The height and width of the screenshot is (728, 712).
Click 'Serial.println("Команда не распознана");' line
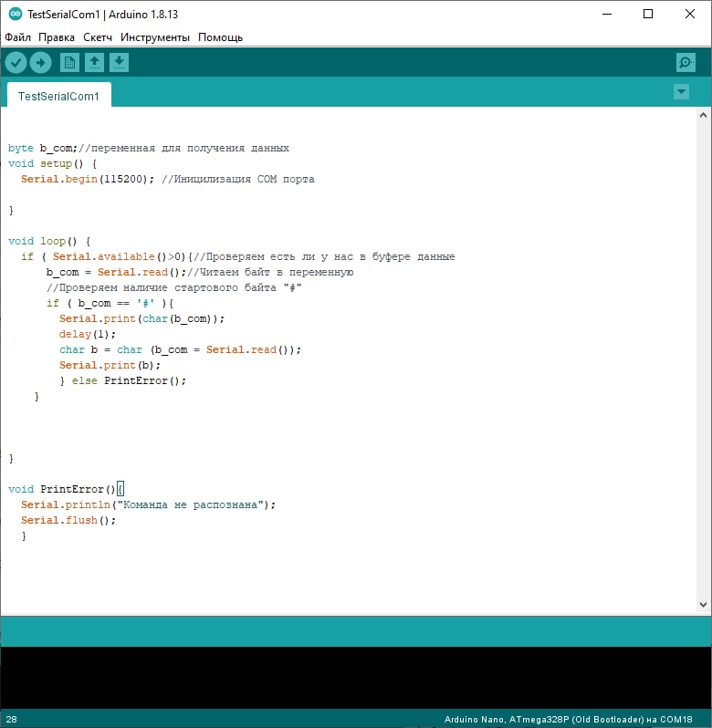pos(148,504)
